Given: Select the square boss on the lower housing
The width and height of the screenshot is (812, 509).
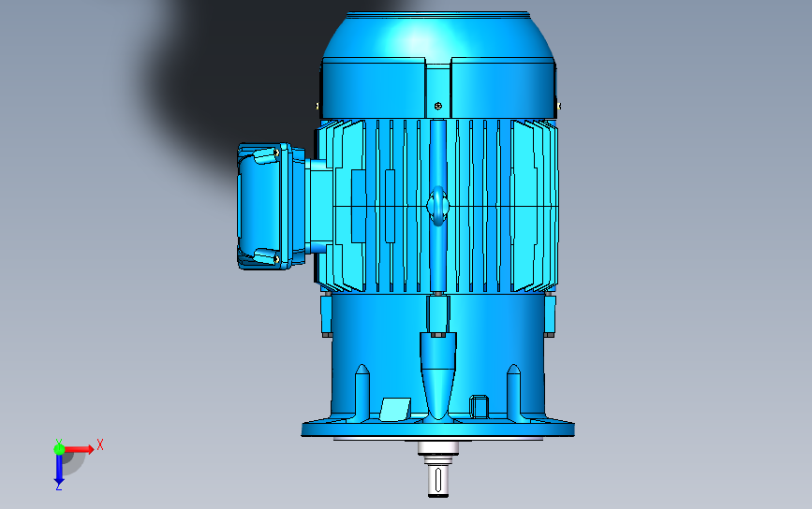Looking at the screenshot, I should 479,406.
